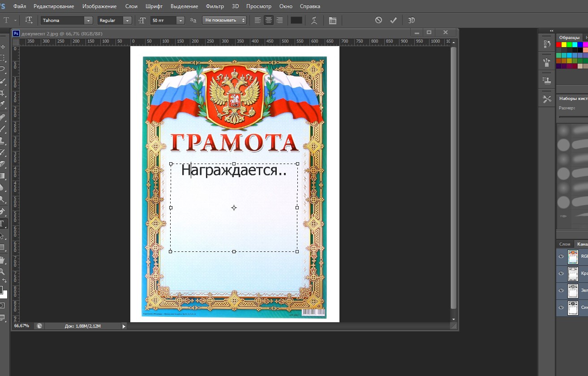588x376 pixels.
Task: Toggle the Character and Paragraph panel
Action: (x=332, y=20)
